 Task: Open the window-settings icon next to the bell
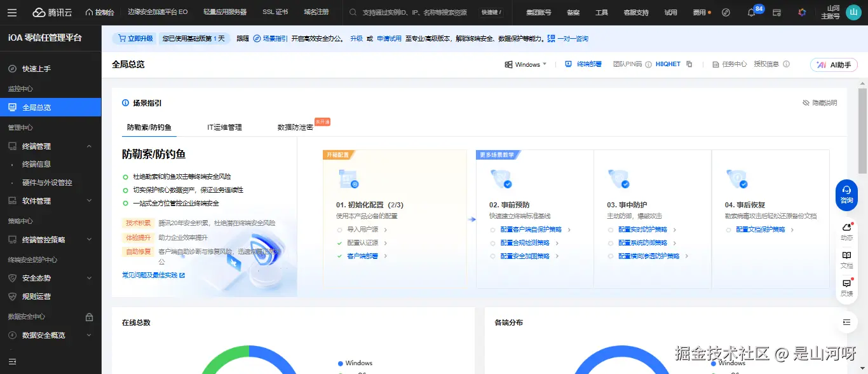tap(776, 12)
